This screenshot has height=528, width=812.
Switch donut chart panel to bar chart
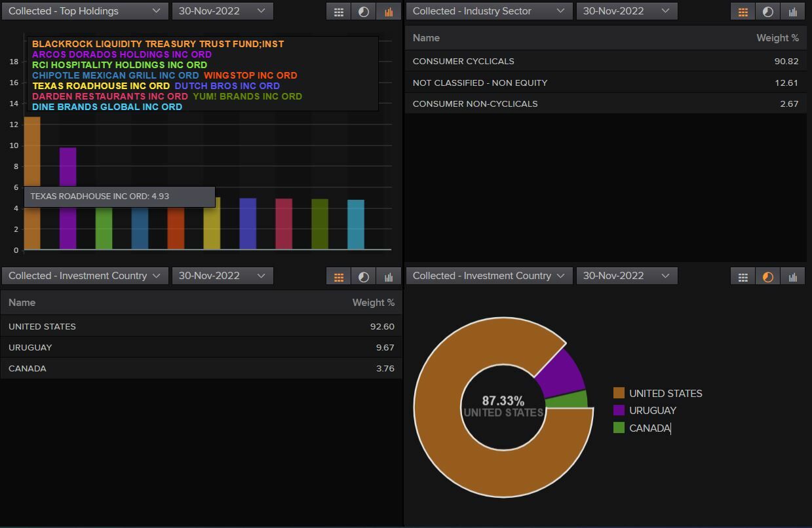click(792, 276)
